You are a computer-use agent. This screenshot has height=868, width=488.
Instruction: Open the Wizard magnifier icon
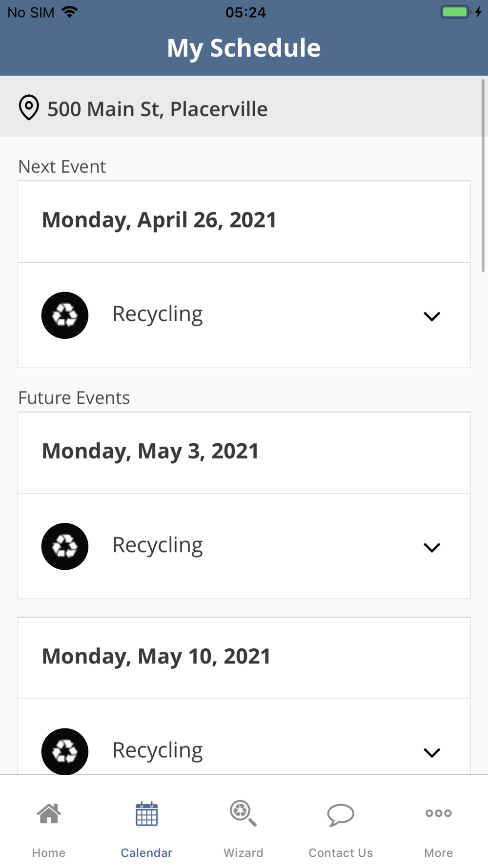click(x=243, y=814)
